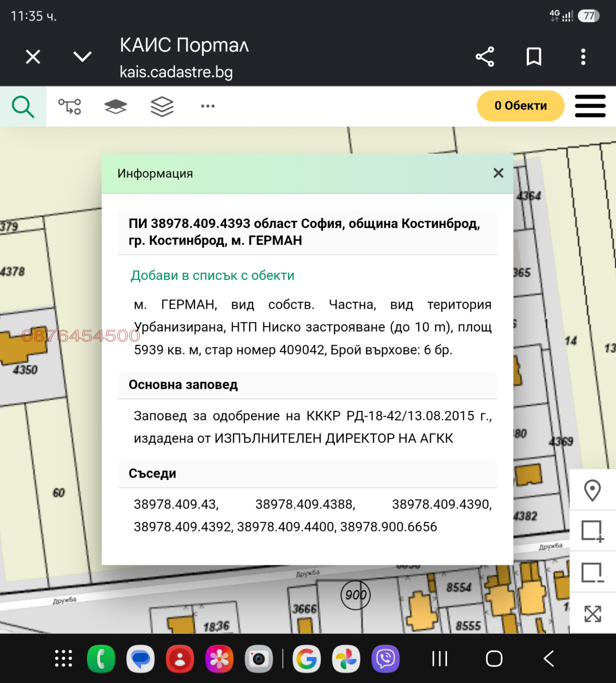Tap the Android home button
The width and height of the screenshot is (616, 683).
(x=494, y=659)
